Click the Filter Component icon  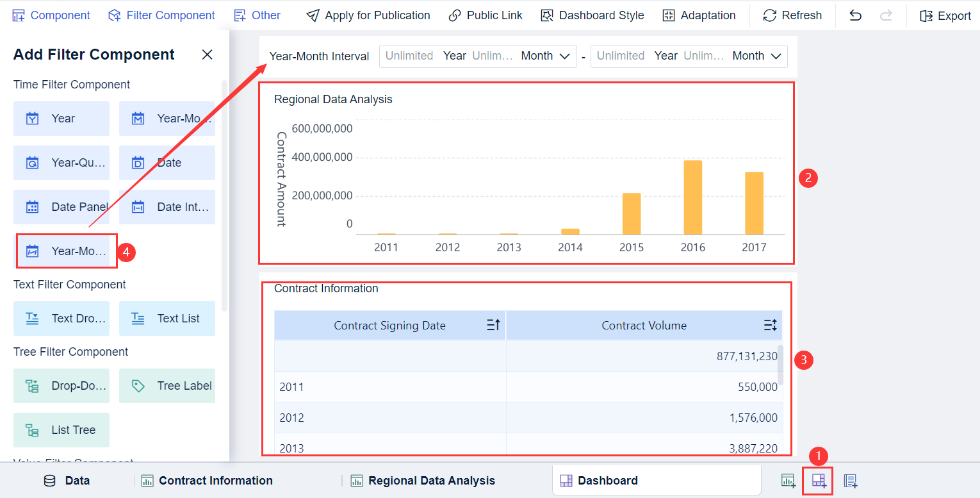coord(116,15)
